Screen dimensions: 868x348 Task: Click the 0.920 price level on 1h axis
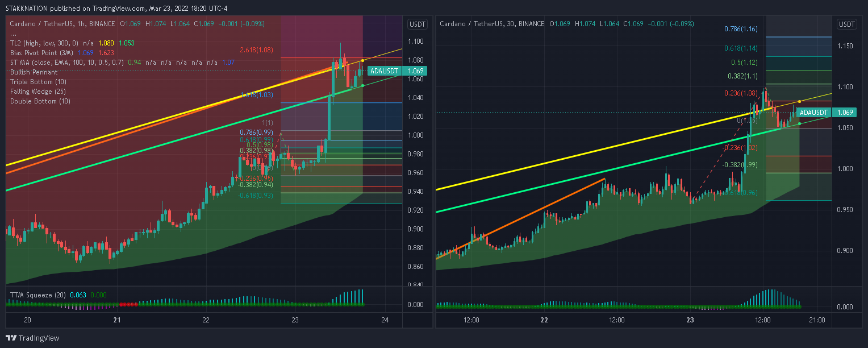click(416, 210)
